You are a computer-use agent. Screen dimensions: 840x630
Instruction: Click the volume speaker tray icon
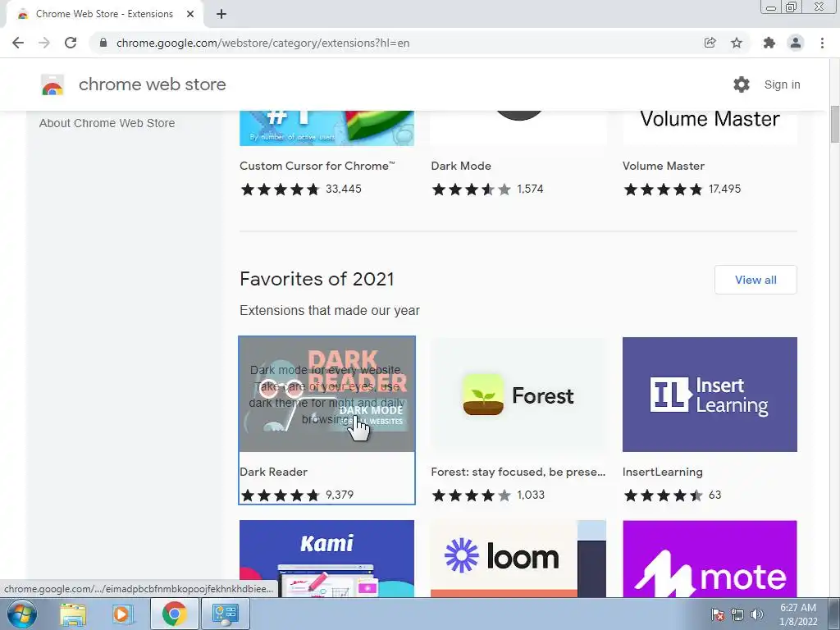pos(757,614)
